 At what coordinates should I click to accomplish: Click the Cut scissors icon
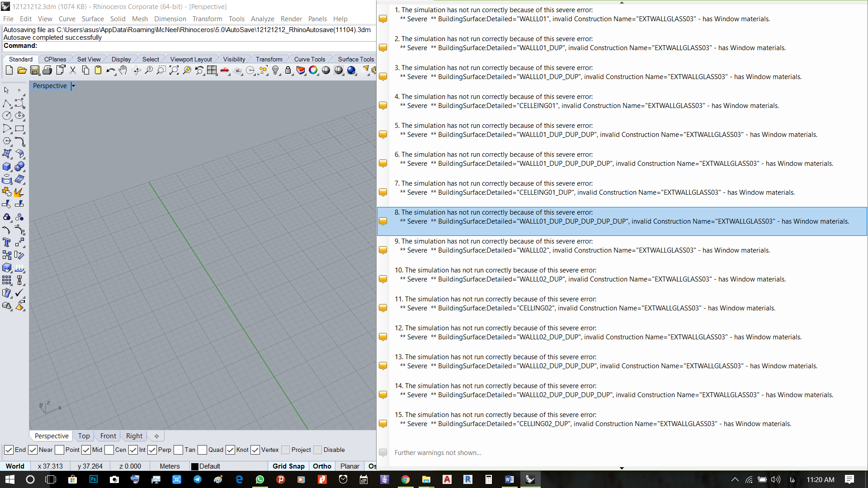point(73,70)
